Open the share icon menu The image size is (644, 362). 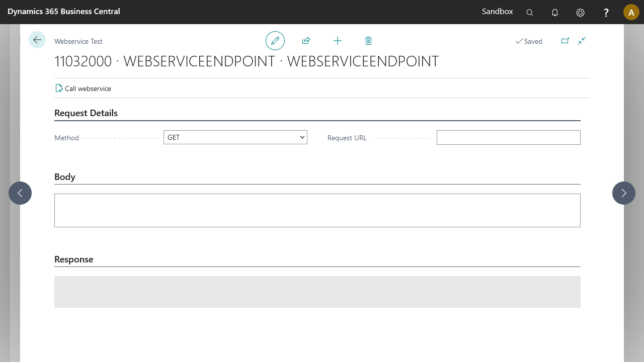[306, 41]
